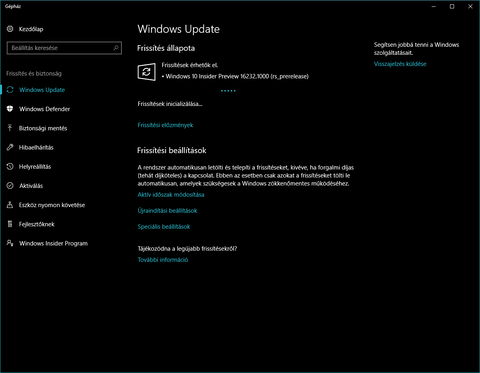480x373 pixels.
Task: Click the large update status sync icon
Action: pos(147,72)
